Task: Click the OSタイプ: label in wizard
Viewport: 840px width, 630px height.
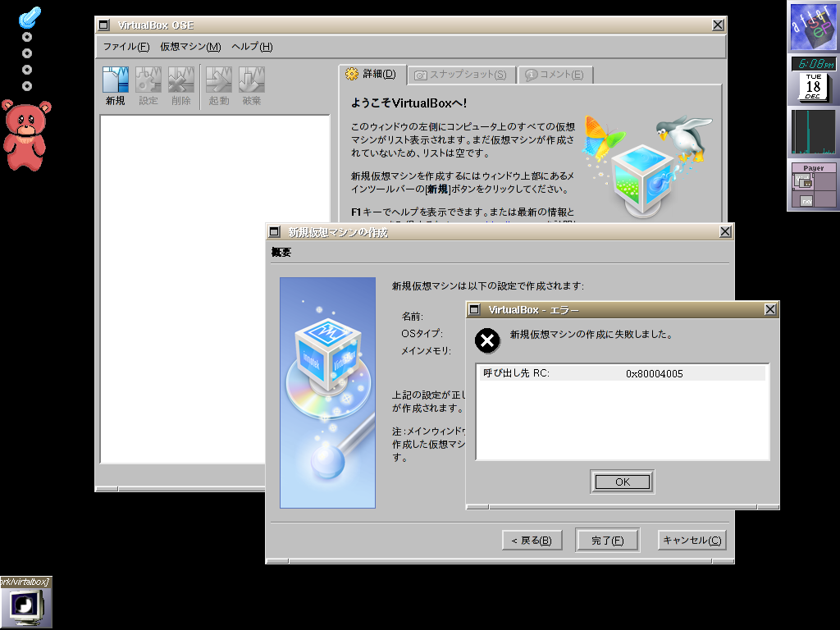Action: click(x=422, y=333)
